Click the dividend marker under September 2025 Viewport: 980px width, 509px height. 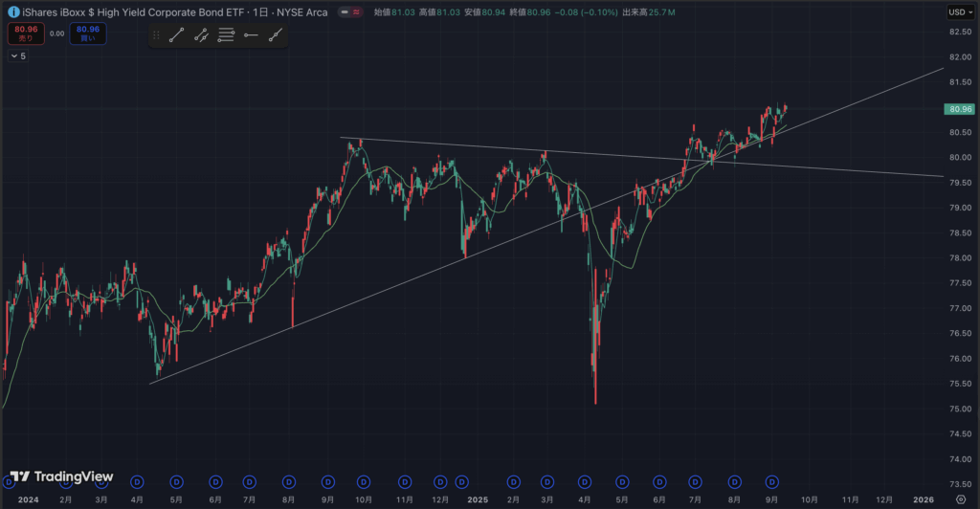[770, 481]
